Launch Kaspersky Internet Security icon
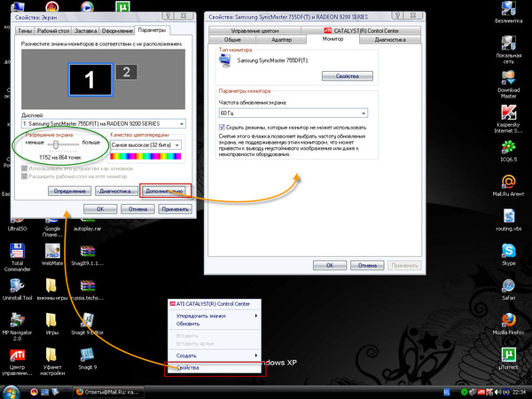This screenshot has width=532, height=399. click(x=508, y=113)
